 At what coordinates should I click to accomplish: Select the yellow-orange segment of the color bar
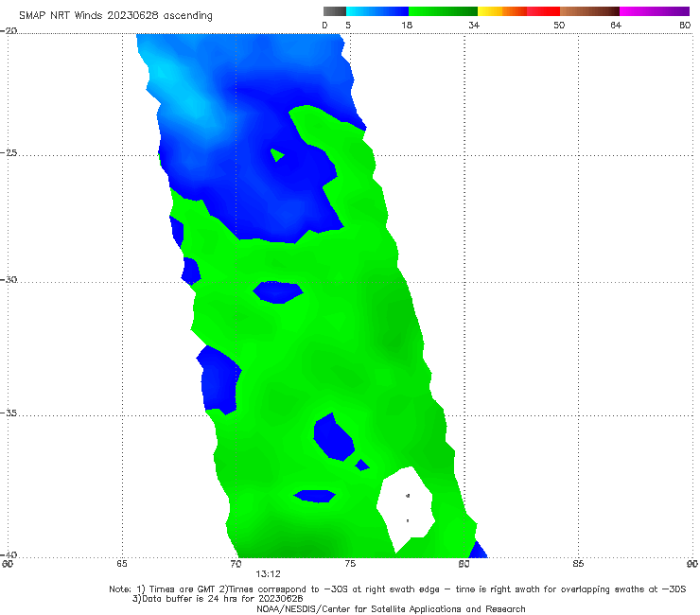[502, 11]
